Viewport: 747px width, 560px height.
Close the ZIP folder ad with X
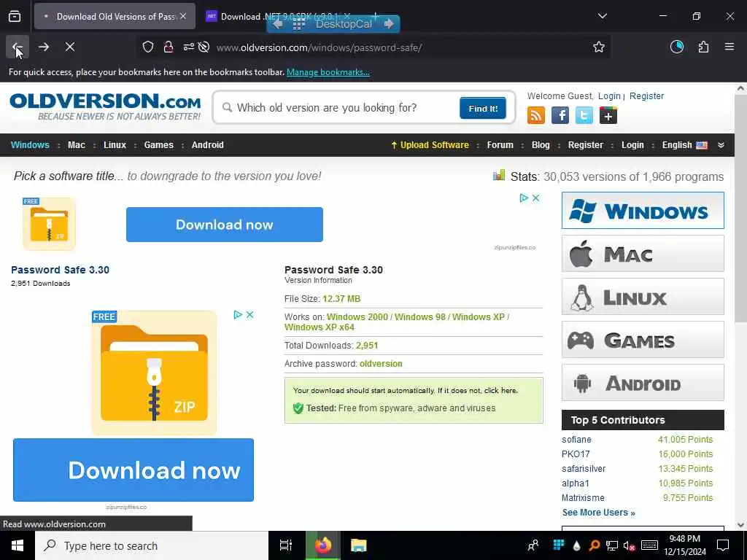point(249,315)
